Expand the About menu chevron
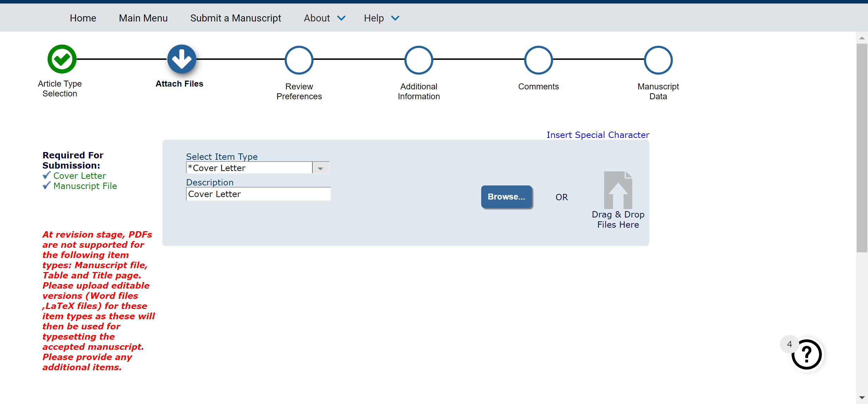The image size is (868, 404). click(341, 18)
